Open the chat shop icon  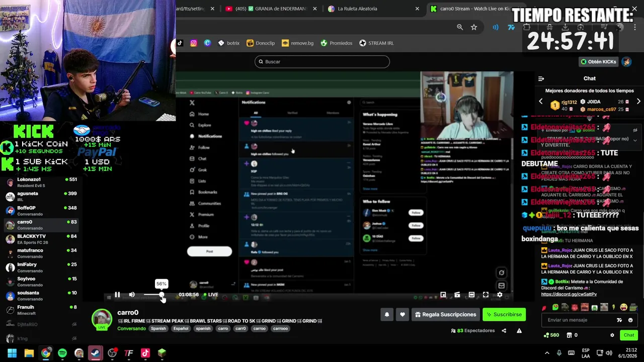click(569, 335)
